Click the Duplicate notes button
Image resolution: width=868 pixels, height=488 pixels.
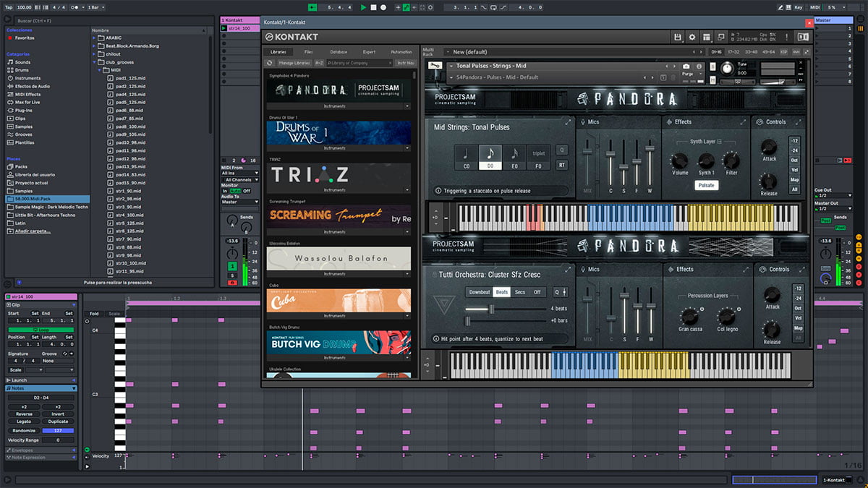click(58, 421)
